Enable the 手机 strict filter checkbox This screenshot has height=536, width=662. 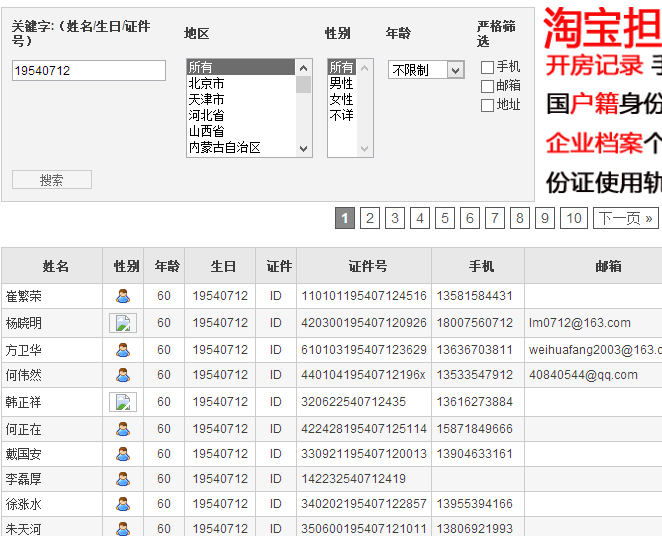click(487, 67)
